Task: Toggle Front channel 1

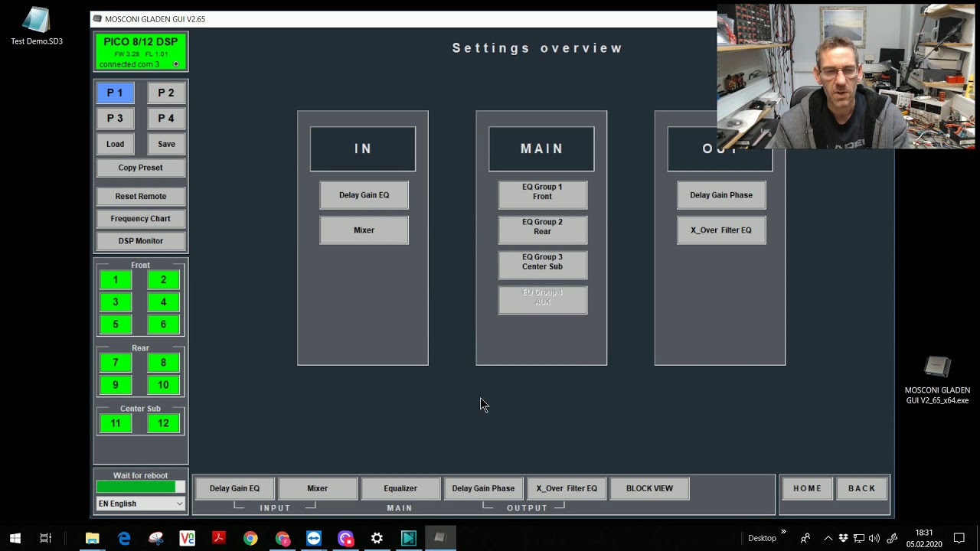Action: (116, 280)
